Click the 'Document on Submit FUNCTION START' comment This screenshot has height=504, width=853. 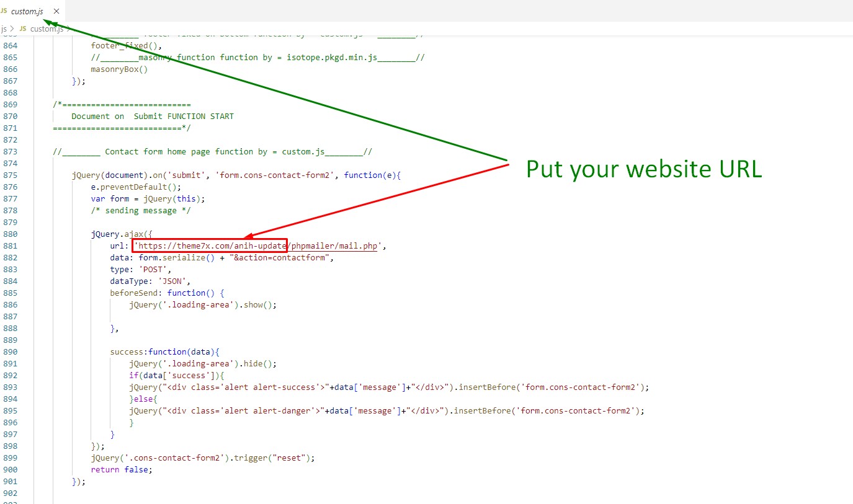click(x=152, y=117)
